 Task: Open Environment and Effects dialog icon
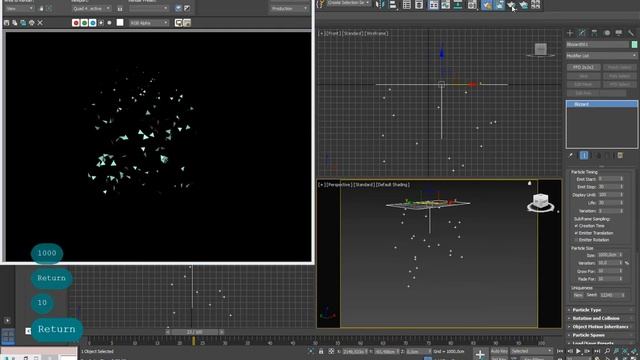pyautogui.click(x=187, y=8)
